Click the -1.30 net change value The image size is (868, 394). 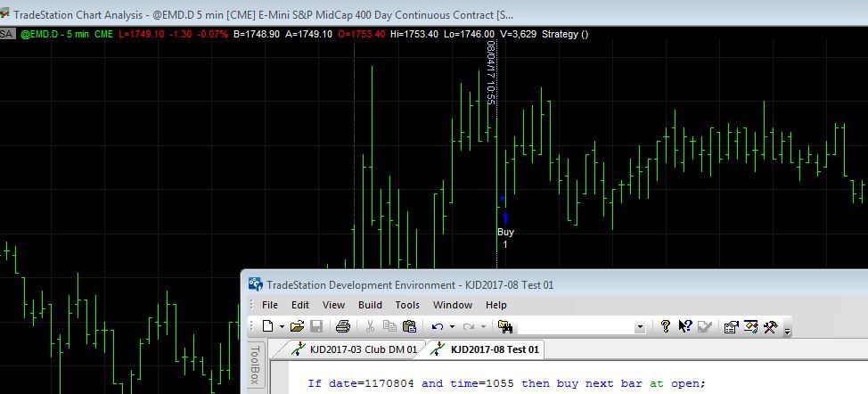181,34
